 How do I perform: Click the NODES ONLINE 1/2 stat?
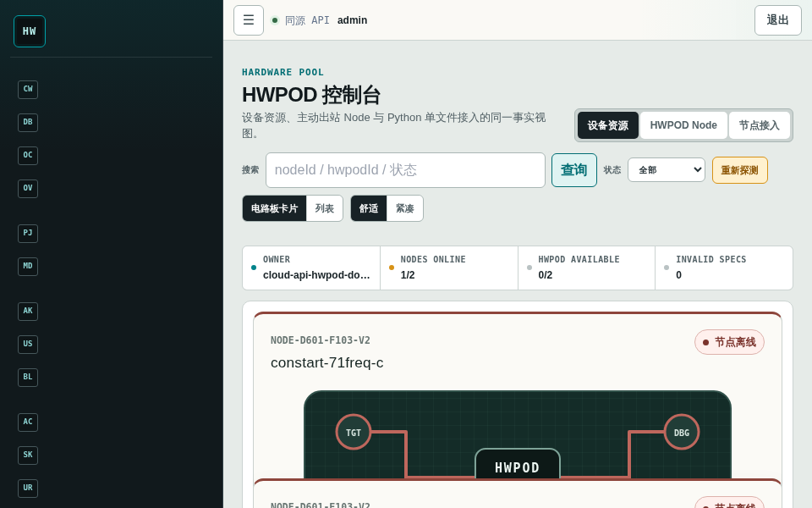click(449, 268)
